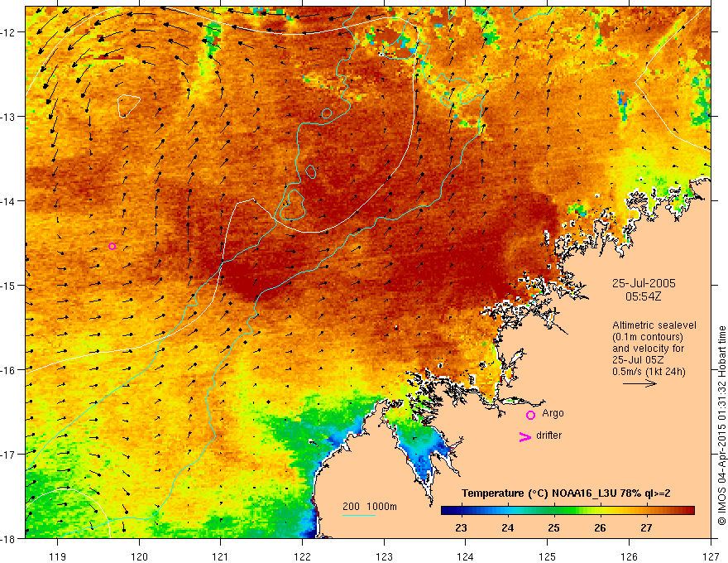Screen dimensions: 728x563
Task: Click the longitude axis label '124'
Action: [466, 556]
